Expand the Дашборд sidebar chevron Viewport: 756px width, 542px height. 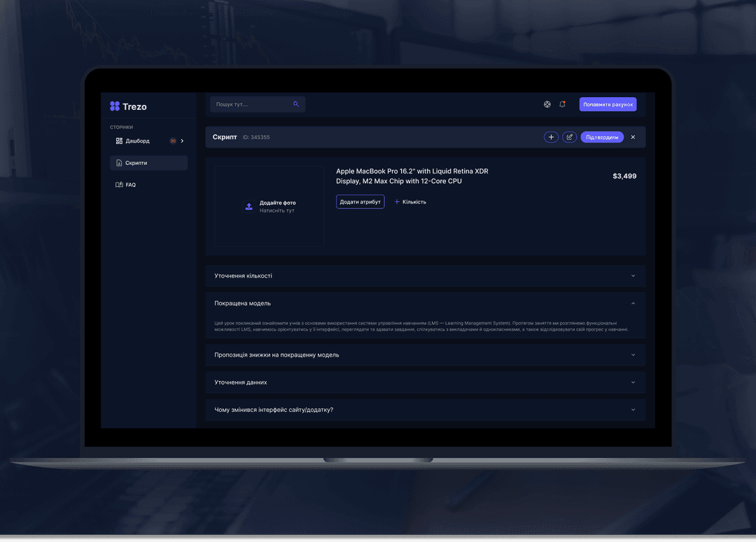182,141
